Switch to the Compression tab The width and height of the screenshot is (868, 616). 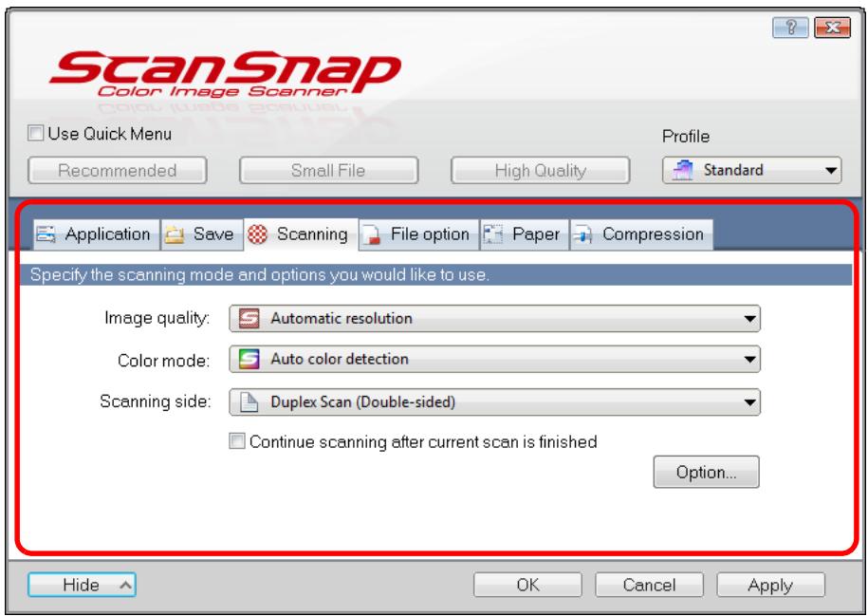click(641, 234)
